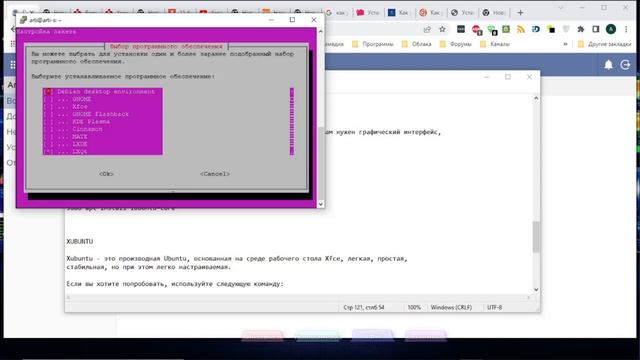Click the Notepad horizontal scroll left arrow

pos(69,298)
